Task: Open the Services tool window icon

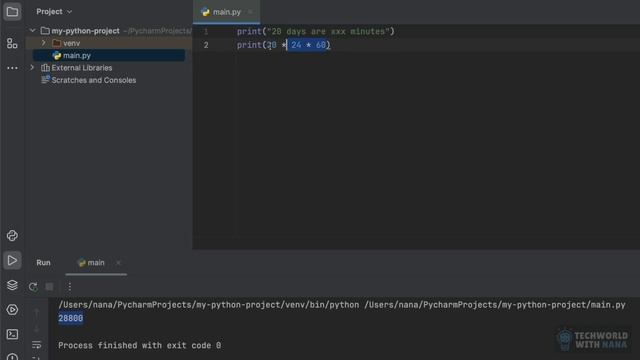Action: 12,310
